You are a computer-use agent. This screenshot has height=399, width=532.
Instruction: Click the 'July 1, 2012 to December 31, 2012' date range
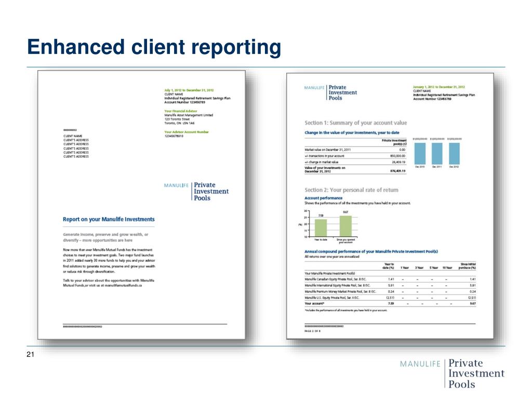coord(189,90)
